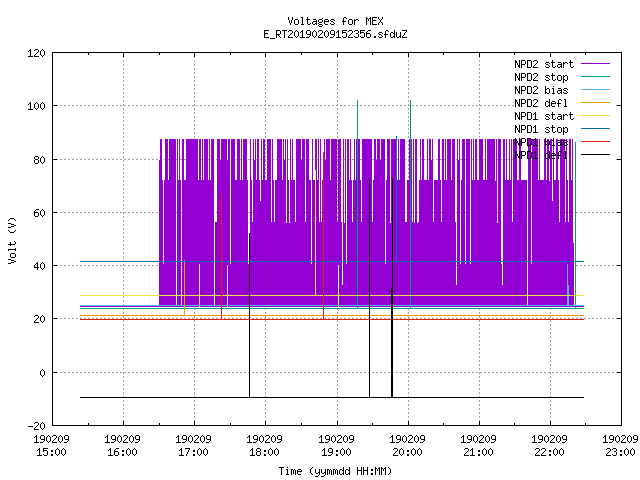640x480 pixels.
Task: Click the purple NPD2 start legend line
Action: pos(595,64)
